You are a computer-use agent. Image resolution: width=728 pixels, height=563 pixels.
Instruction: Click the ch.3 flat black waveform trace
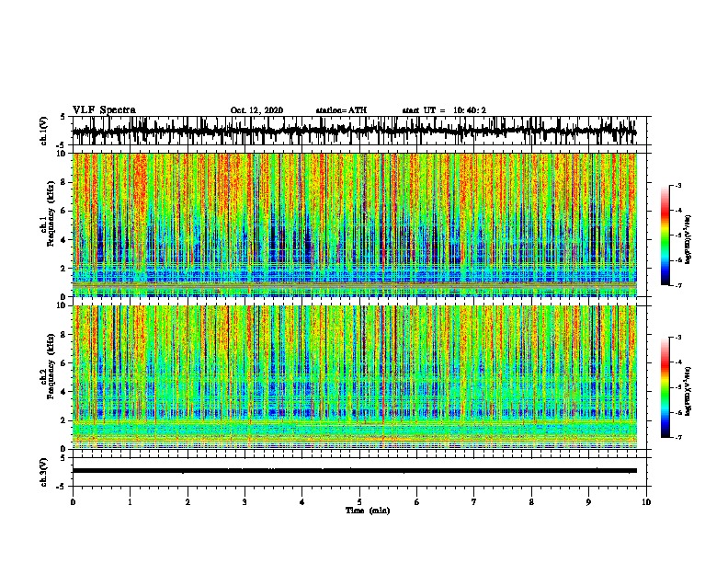coord(354,471)
